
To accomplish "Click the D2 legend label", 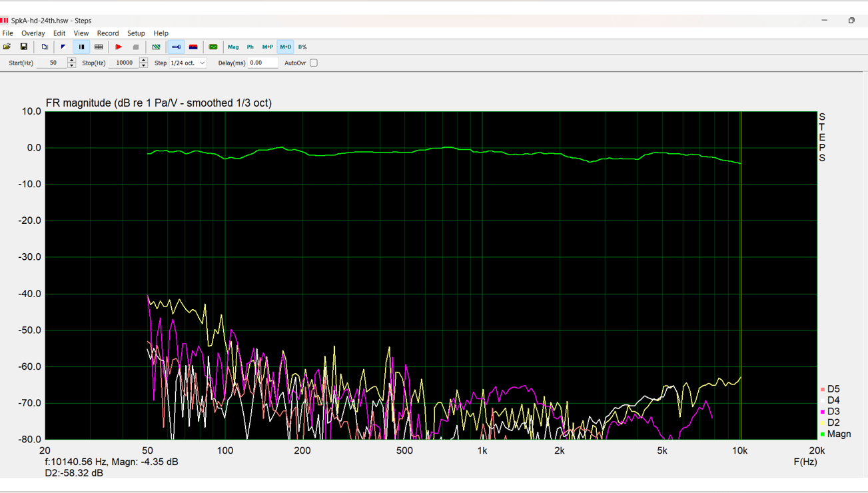I will coord(833,423).
